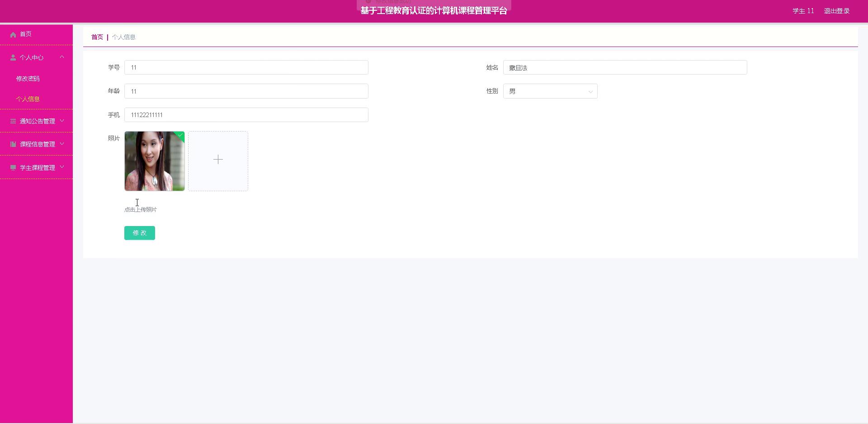
Task: Click the 首页 breadcrumb link
Action: point(97,37)
